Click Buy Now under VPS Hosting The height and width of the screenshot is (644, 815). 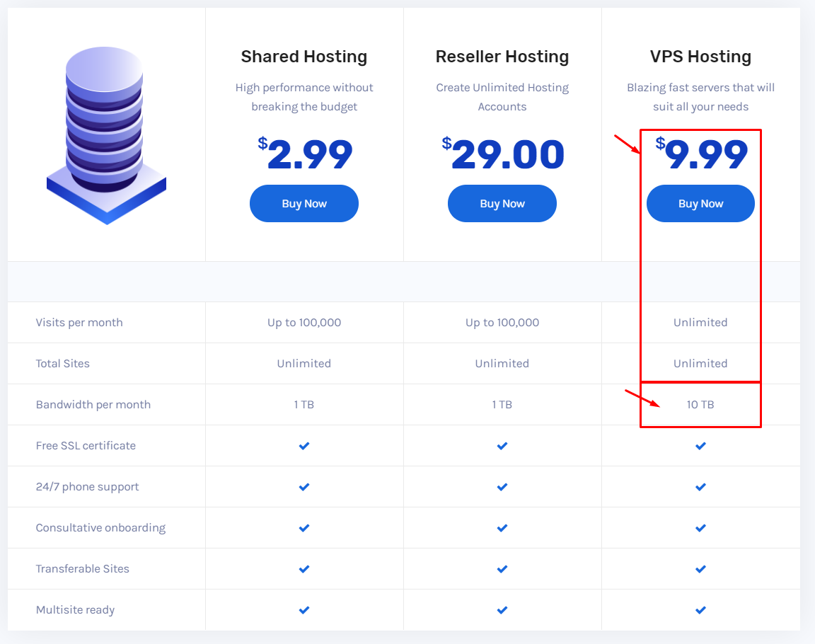coord(700,203)
